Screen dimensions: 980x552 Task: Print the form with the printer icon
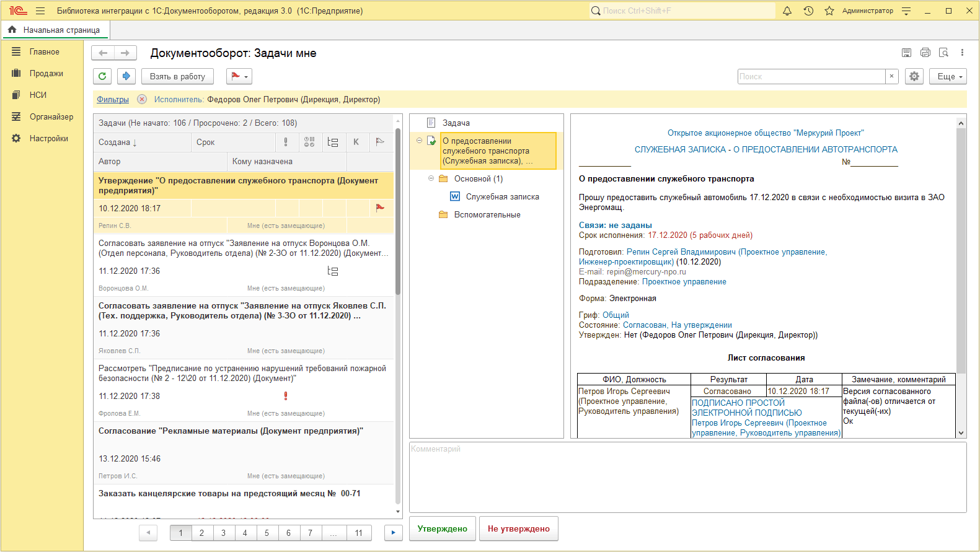click(925, 53)
